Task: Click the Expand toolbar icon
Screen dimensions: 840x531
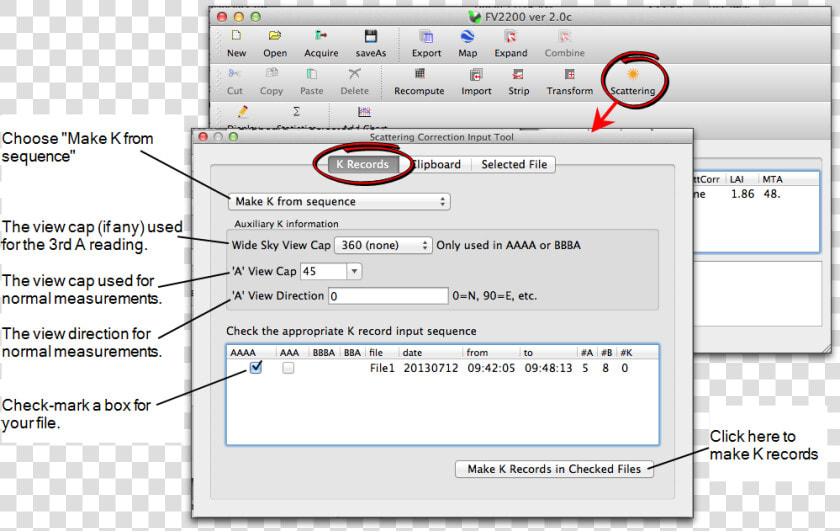Action: [x=511, y=36]
